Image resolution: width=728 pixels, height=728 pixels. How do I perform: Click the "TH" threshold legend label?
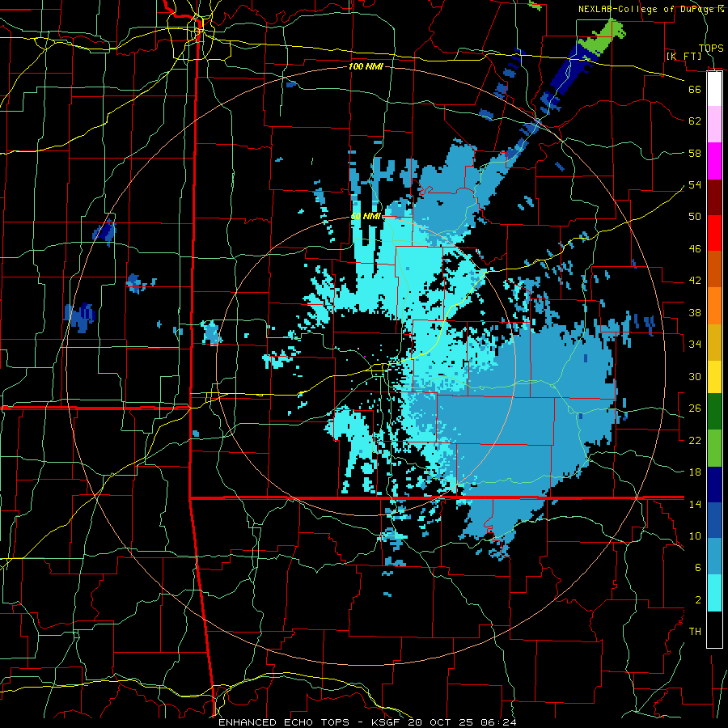pyautogui.click(x=695, y=632)
